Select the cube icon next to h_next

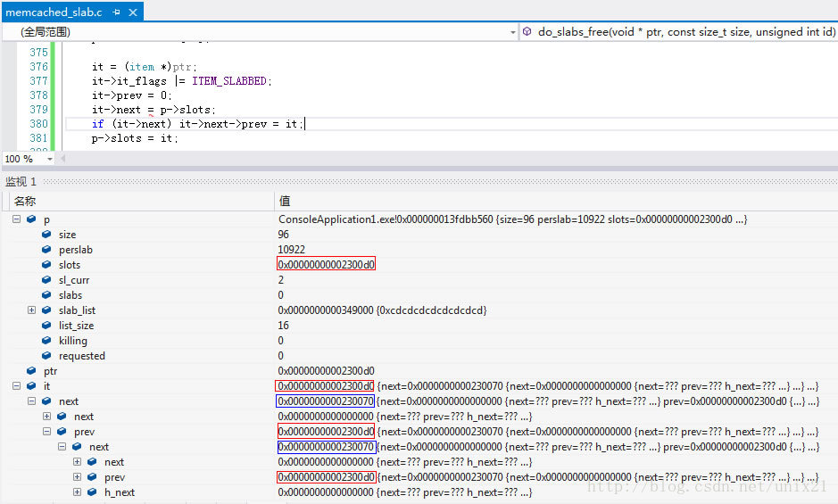click(92, 492)
